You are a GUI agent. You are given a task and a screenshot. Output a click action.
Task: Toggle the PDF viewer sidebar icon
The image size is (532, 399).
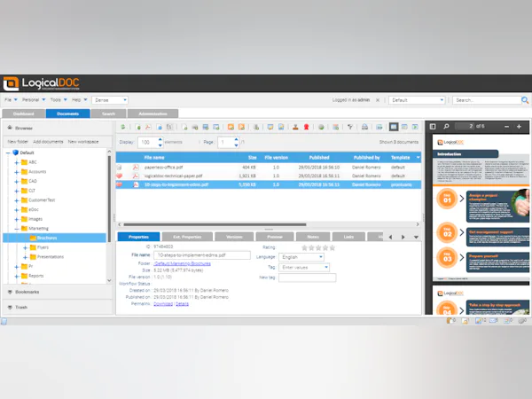click(x=433, y=127)
